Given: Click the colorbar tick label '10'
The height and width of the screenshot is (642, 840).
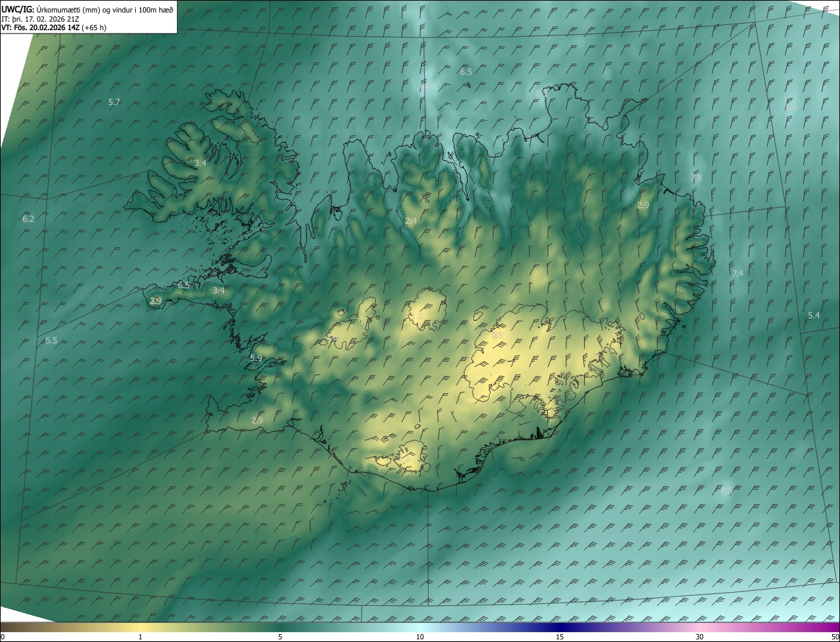Looking at the screenshot, I should [420, 637].
